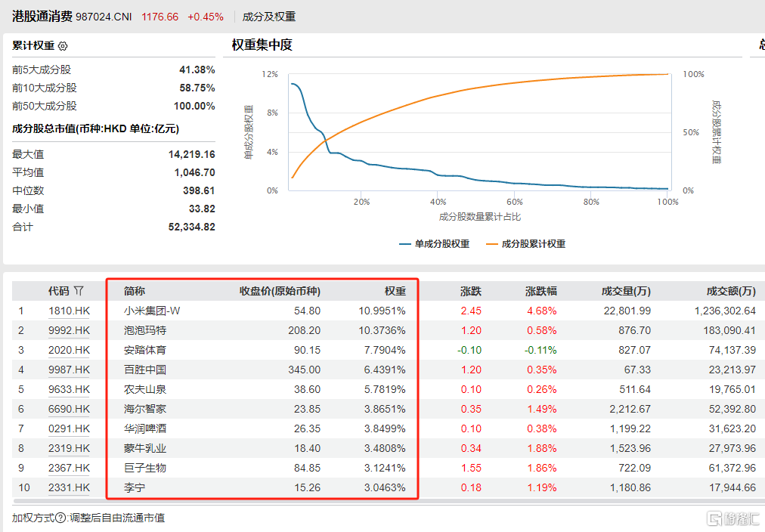This screenshot has width=765, height=532.
Task: Click the 前50大成分股 value 100.00%
Action: pos(194,106)
